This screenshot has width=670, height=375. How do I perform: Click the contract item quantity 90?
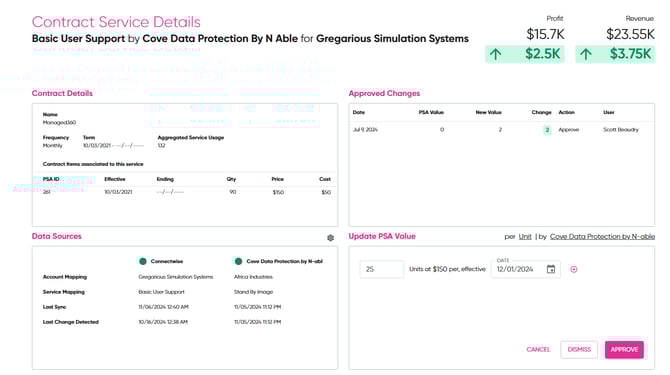(x=232, y=192)
